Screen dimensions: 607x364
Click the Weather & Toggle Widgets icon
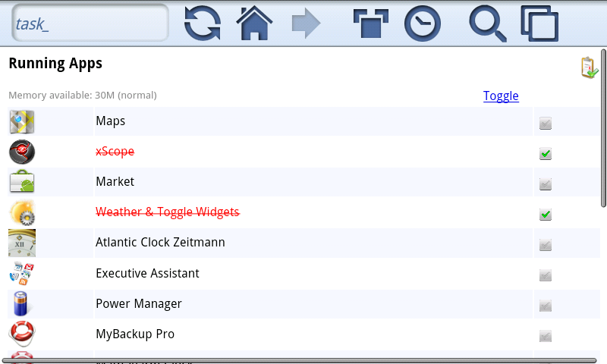click(x=23, y=212)
